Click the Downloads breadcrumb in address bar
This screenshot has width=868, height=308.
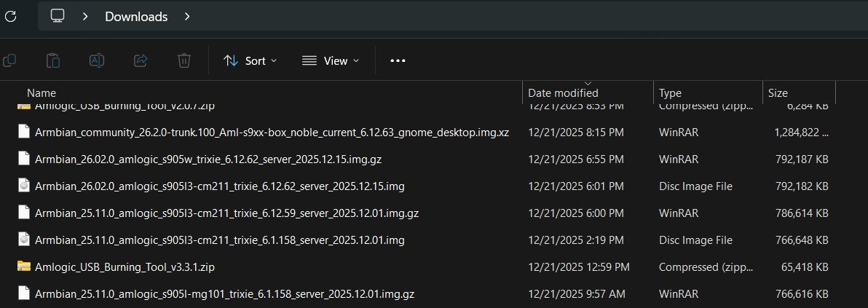pyautogui.click(x=136, y=16)
